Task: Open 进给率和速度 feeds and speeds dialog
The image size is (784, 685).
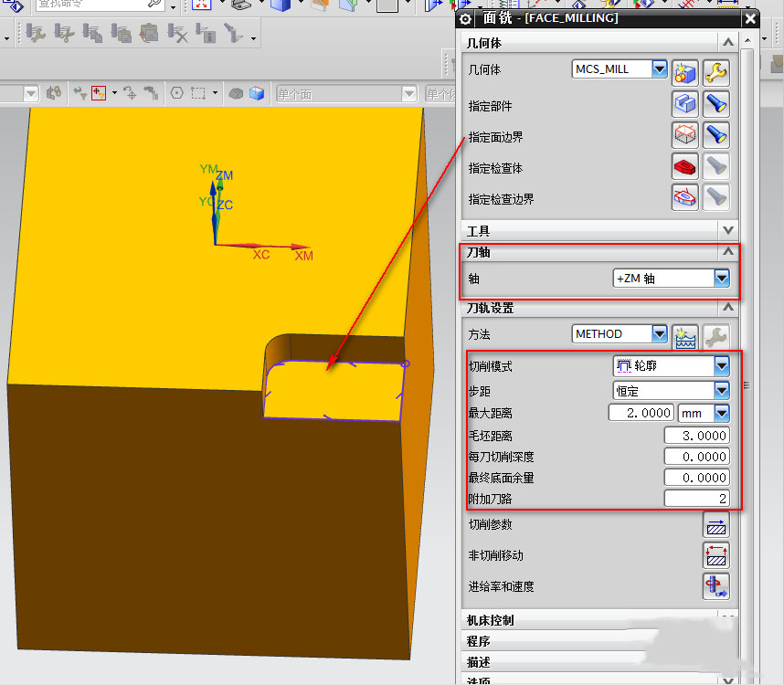Action: (715, 586)
